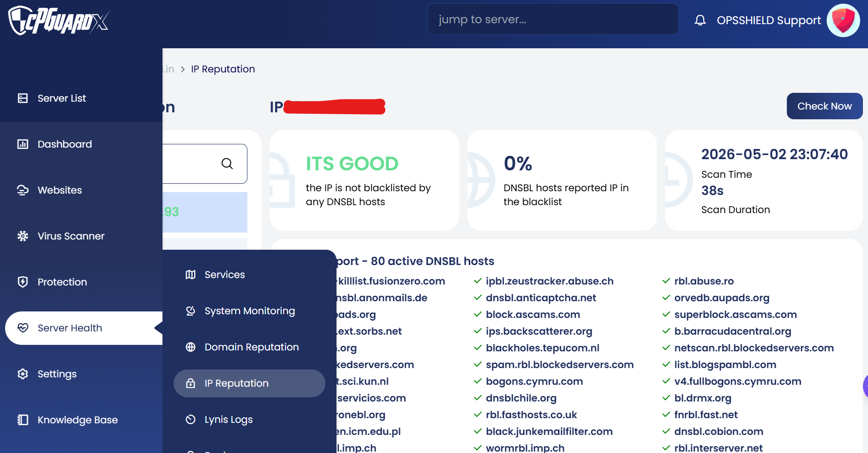This screenshot has width=868, height=453.
Task: Click the search magnifier icon
Action: (227, 163)
